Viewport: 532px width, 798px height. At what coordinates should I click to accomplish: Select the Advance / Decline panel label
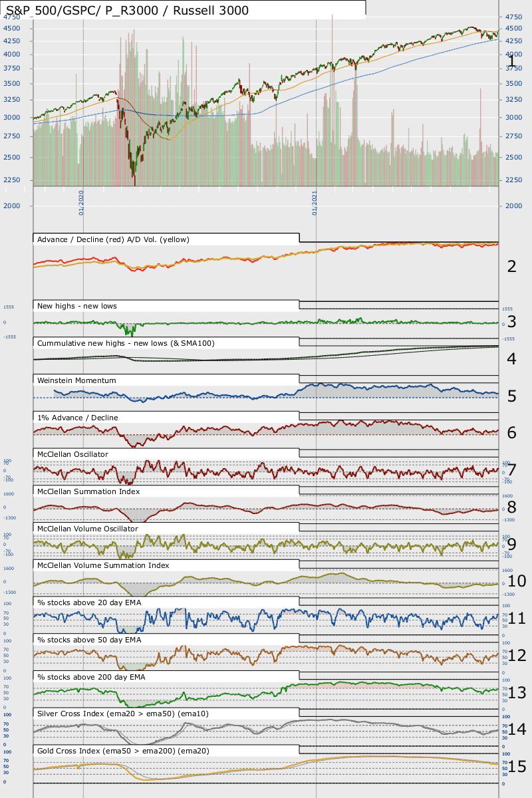[x=114, y=239]
